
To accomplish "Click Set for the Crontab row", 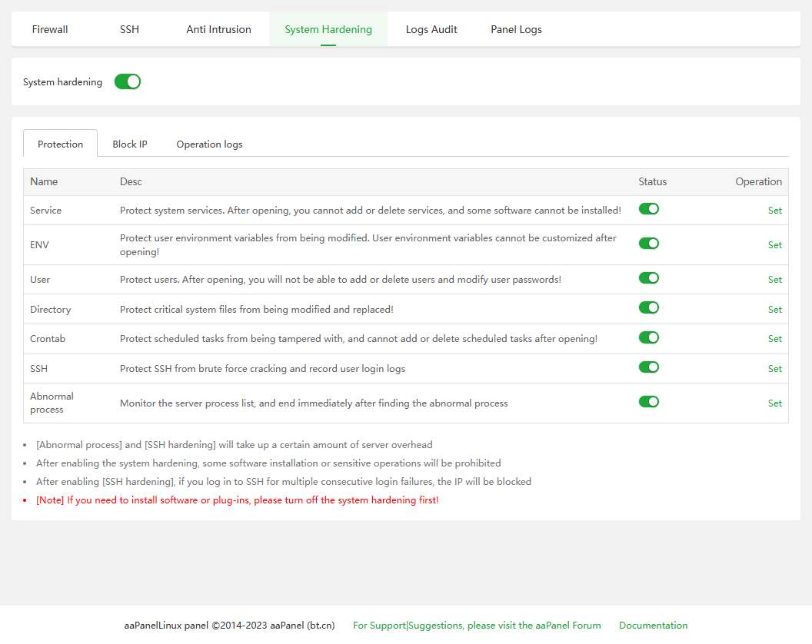I will 774,338.
